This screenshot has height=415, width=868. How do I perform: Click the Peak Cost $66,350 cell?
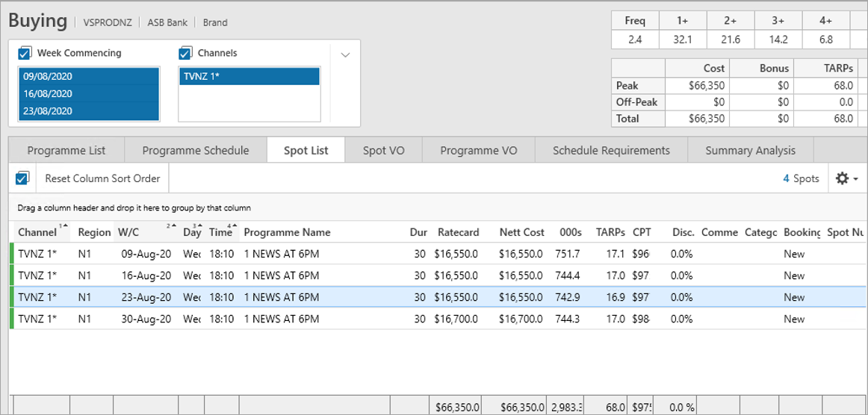[x=696, y=86]
